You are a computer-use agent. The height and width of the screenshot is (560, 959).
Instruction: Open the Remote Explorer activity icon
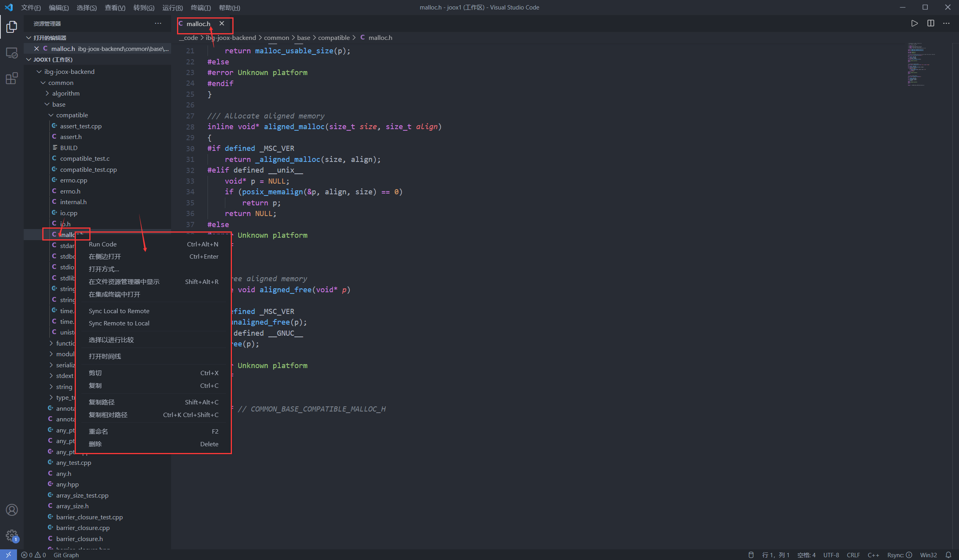(12, 53)
